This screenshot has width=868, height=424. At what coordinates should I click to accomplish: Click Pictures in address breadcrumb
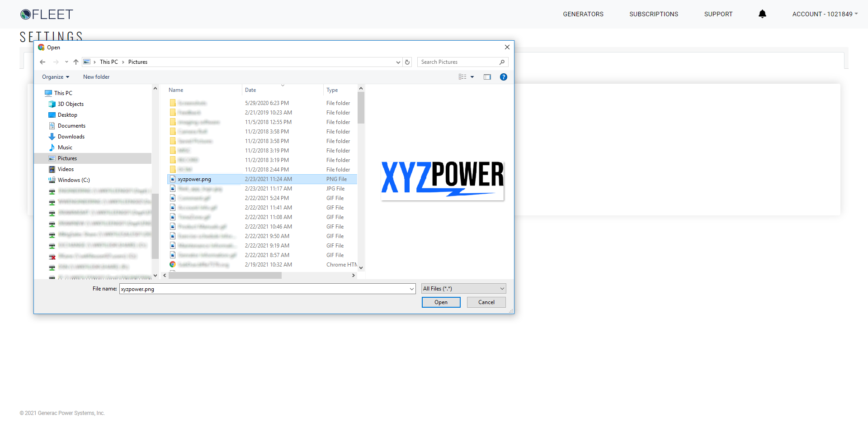(x=138, y=62)
